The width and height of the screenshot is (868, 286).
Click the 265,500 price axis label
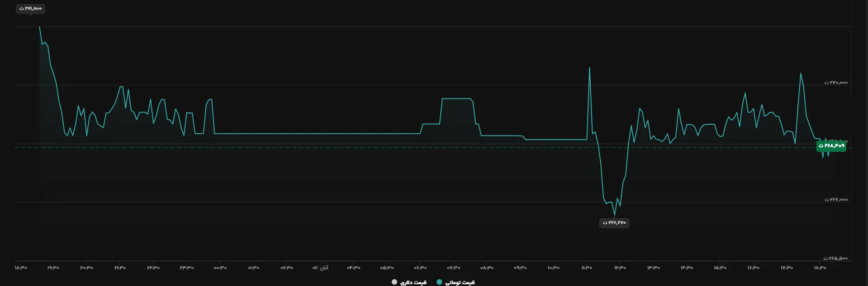(836, 258)
